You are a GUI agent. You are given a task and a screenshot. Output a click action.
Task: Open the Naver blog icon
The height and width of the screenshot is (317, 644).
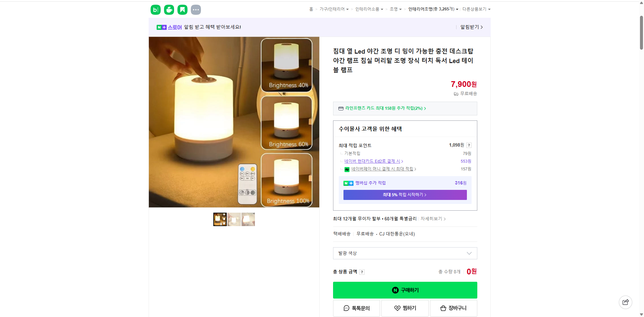pyautogui.click(x=155, y=10)
